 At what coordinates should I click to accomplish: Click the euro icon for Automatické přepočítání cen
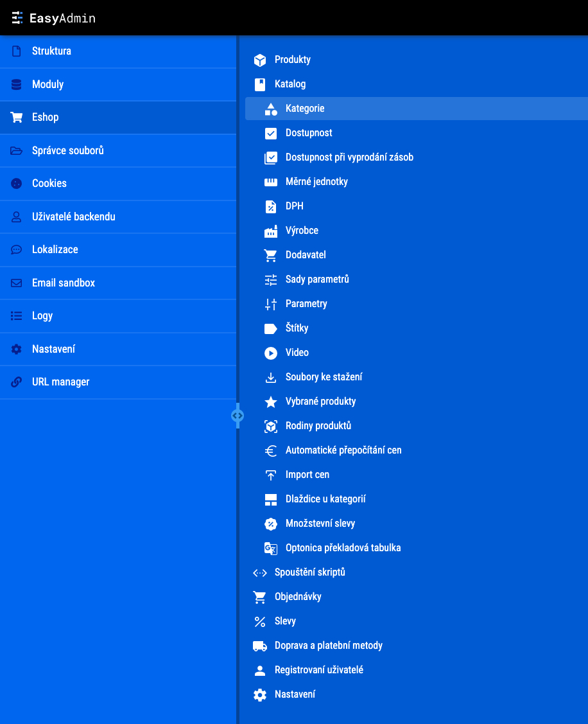coord(271,450)
